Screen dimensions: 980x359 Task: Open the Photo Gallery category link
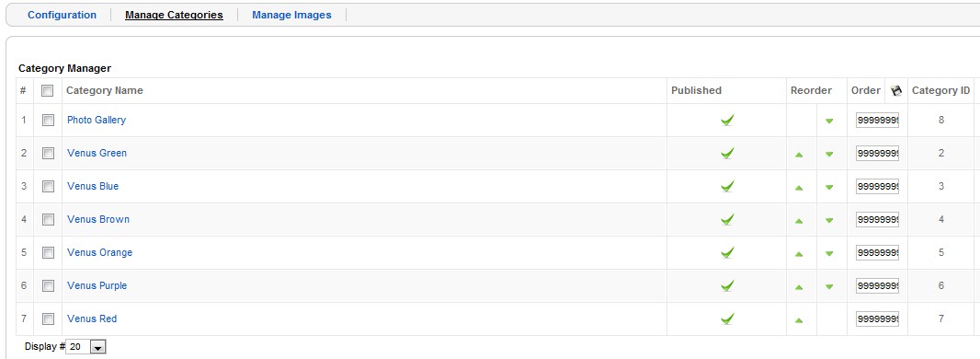click(97, 120)
